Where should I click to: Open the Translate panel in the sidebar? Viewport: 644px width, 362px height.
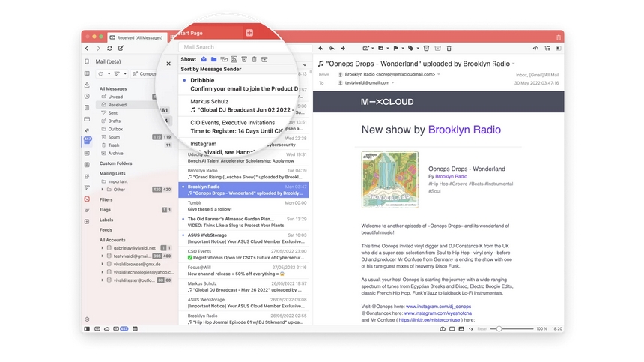pyautogui.click(x=87, y=130)
